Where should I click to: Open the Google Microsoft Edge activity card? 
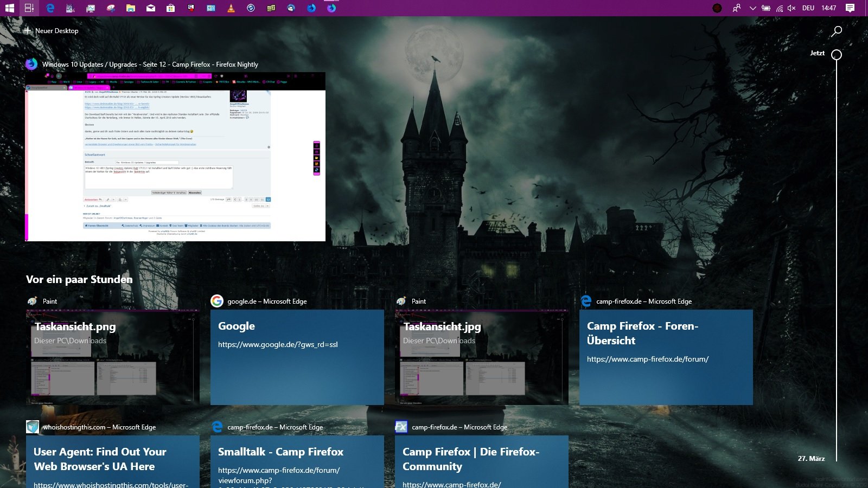tap(297, 357)
